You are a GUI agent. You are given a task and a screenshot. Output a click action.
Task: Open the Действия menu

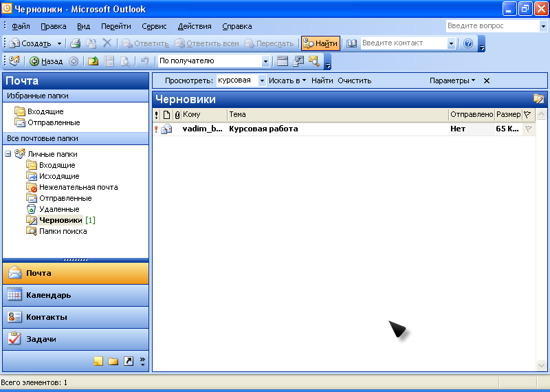(195, 26)
